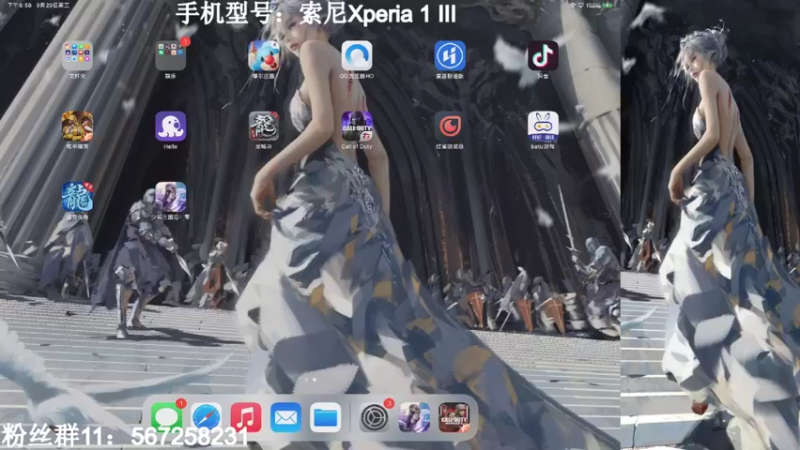Open Settings with badge in the dock

click(x=374, y=417)
